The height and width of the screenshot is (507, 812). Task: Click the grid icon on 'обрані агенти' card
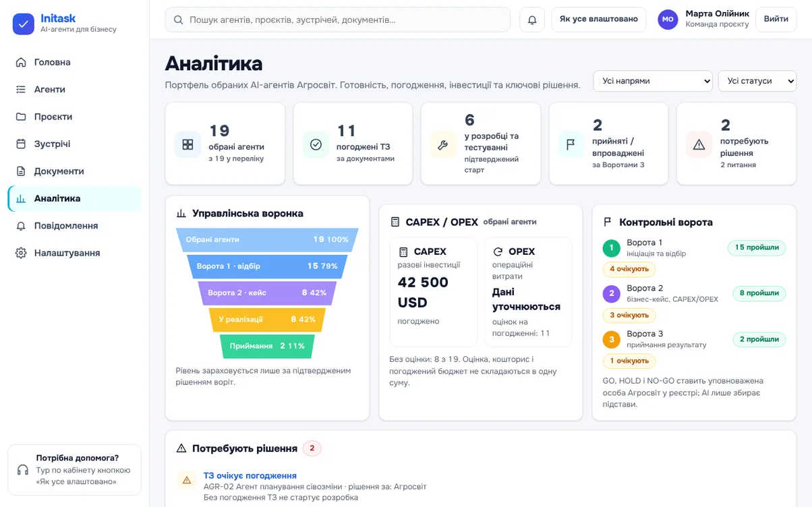[187, 144]
